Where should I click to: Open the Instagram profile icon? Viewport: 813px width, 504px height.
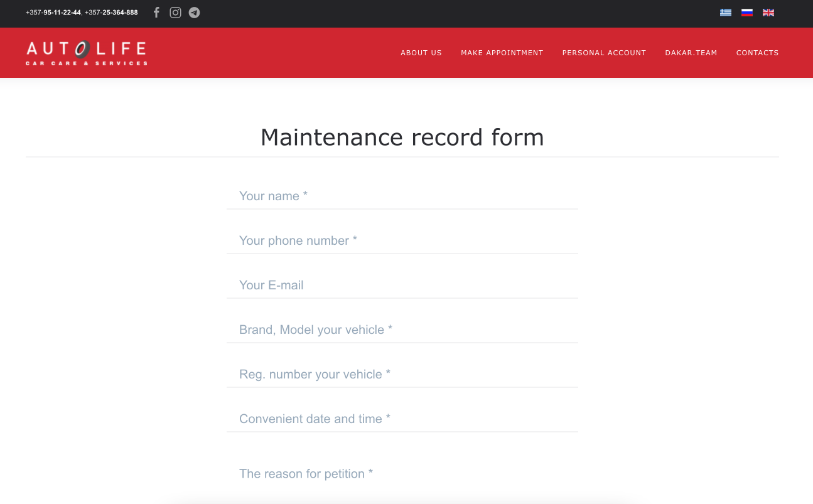[176, 13]
